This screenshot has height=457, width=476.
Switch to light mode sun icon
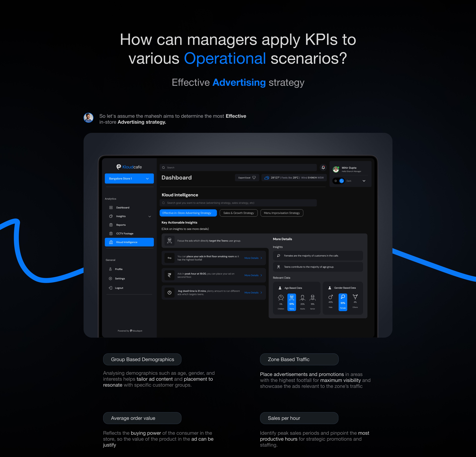pos(336,181)
